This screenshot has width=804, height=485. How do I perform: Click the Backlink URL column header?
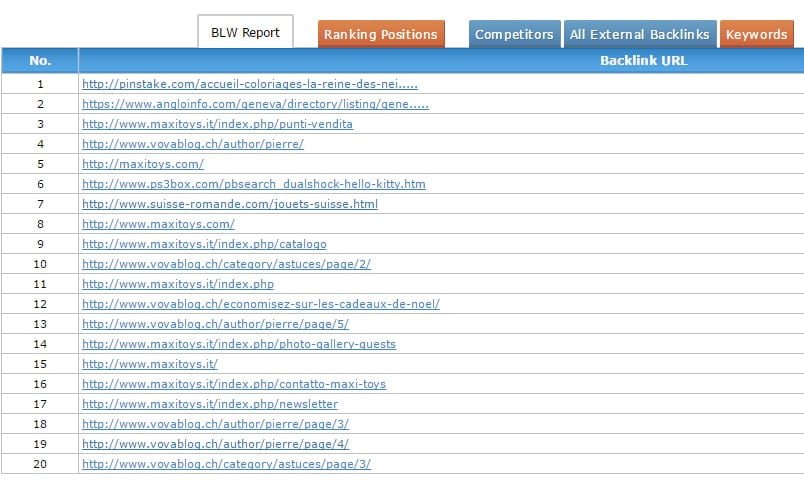[643, 61]
